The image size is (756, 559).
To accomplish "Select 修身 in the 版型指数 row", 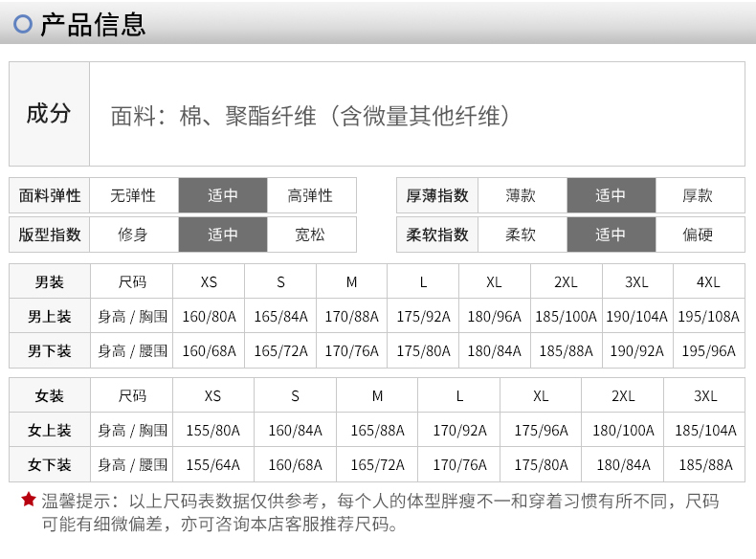I will point(134,235).
